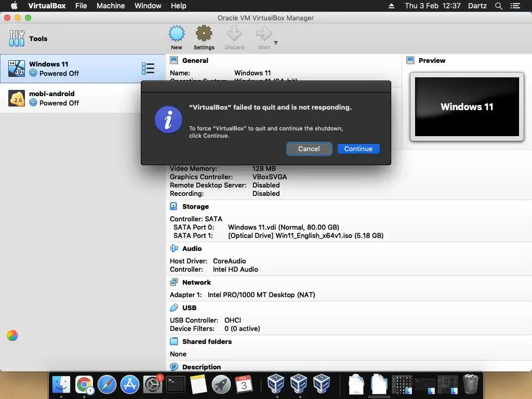Viewport: 532px width, 399px height.
Task: Open Launchpad rocket icon in the Dock
Action: [221, 384]
